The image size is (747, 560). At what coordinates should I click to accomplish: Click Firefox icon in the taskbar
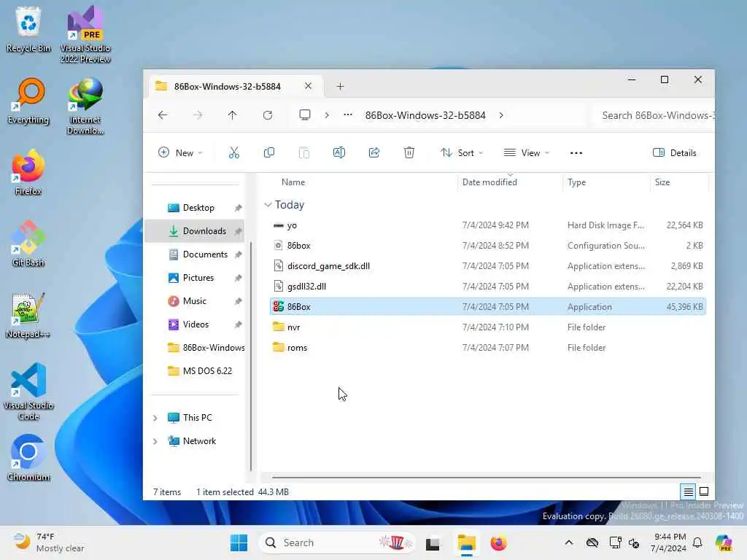pyautogui.click(x=498, y=542)
